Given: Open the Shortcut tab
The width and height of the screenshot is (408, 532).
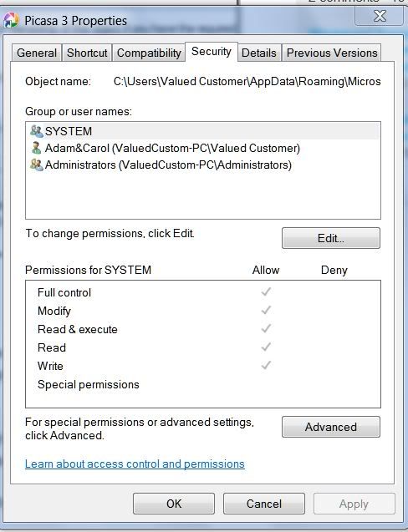Looking at the screenshot, I should (x=87, y=53).
